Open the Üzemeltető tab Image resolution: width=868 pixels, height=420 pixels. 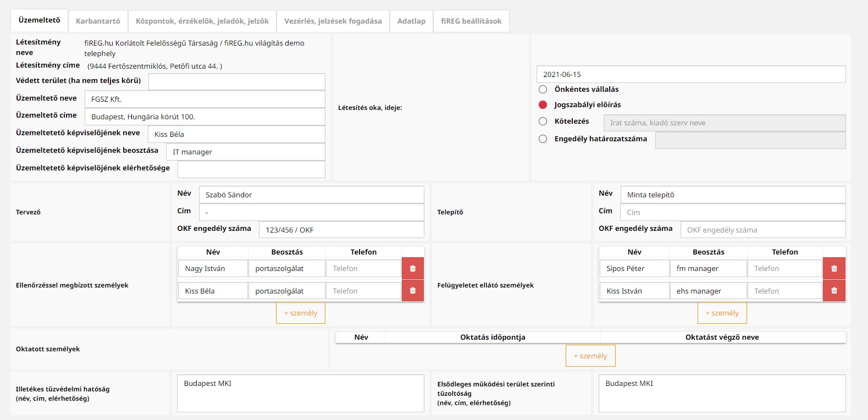point(40,20)
